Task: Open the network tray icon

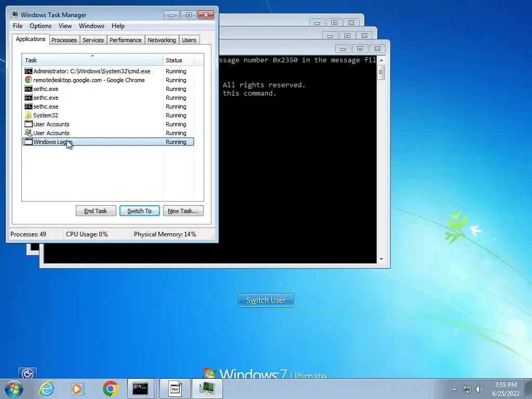Action: 467,389
